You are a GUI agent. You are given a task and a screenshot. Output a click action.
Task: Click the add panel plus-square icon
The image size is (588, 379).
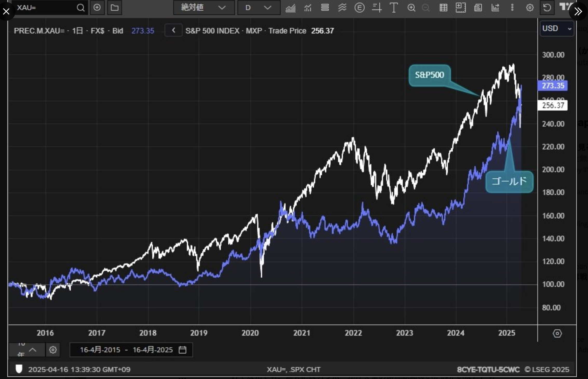click(461, 8)
